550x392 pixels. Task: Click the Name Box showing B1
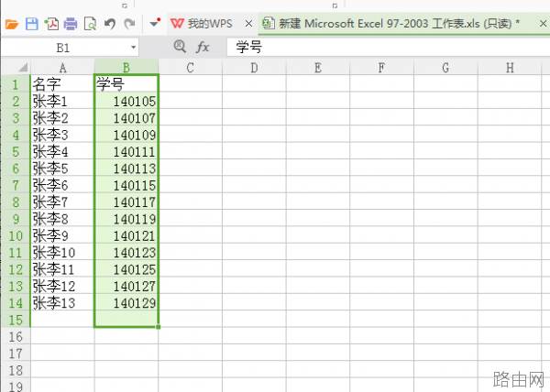pyautogui.click(x=63, y=48)
